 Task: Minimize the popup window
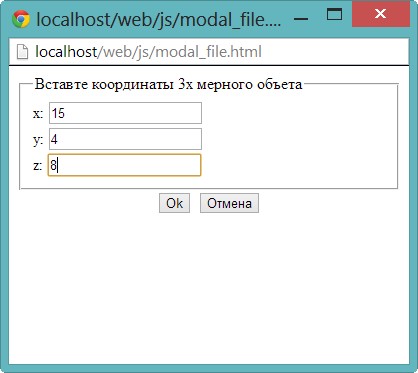(x=301, y=19)
